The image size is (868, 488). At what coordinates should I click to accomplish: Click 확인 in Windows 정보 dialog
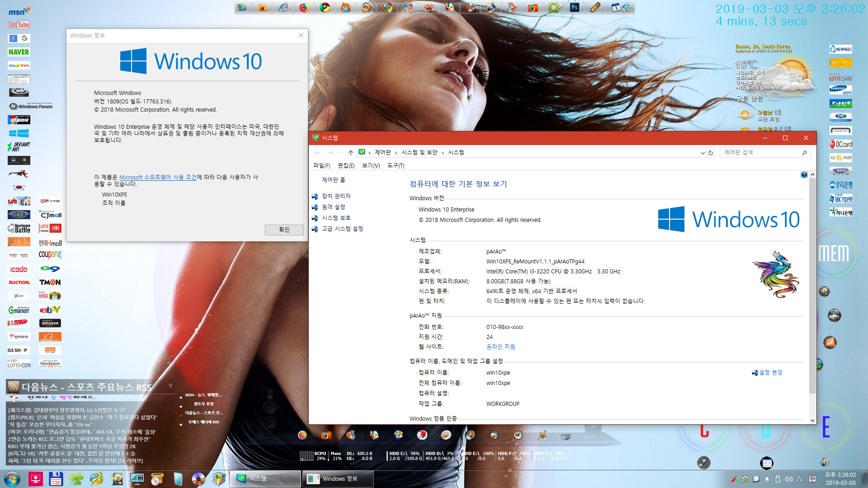coord(284,230)
